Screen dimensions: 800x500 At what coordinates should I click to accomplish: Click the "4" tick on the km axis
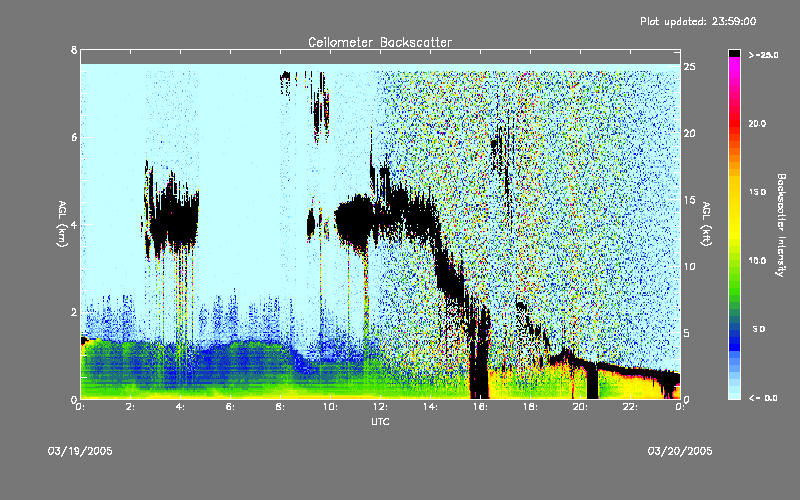(74, 224)
